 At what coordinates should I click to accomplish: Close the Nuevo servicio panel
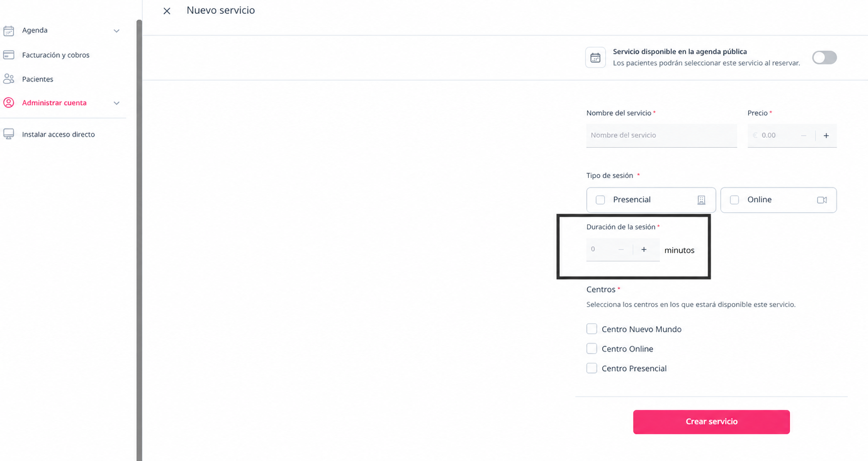coord(167,11)
